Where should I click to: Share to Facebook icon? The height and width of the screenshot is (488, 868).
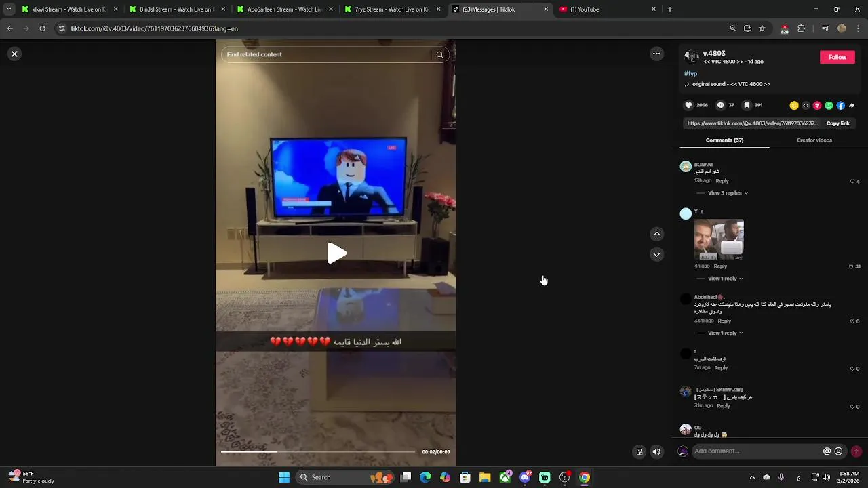pos(840,106)
